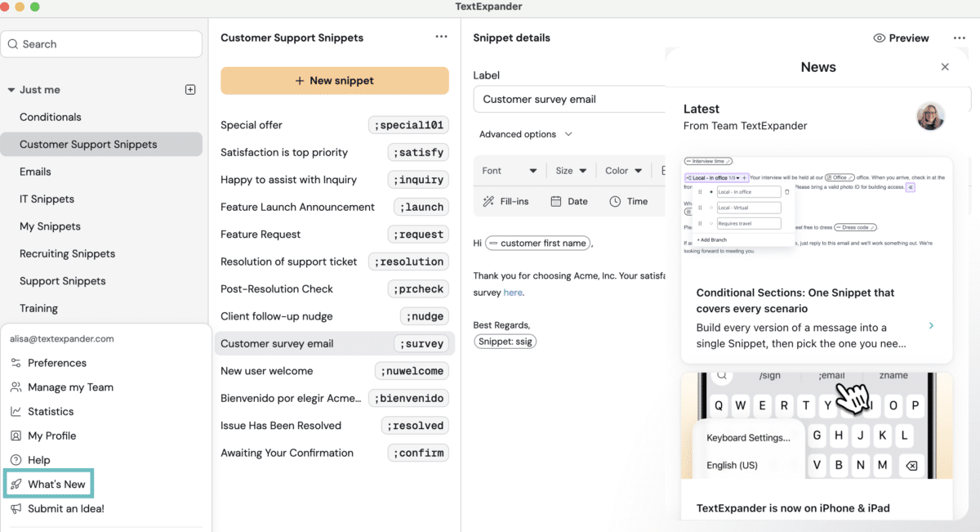Open the Size dropdown
The image size is (980, 532).
[x=571, y=171]
